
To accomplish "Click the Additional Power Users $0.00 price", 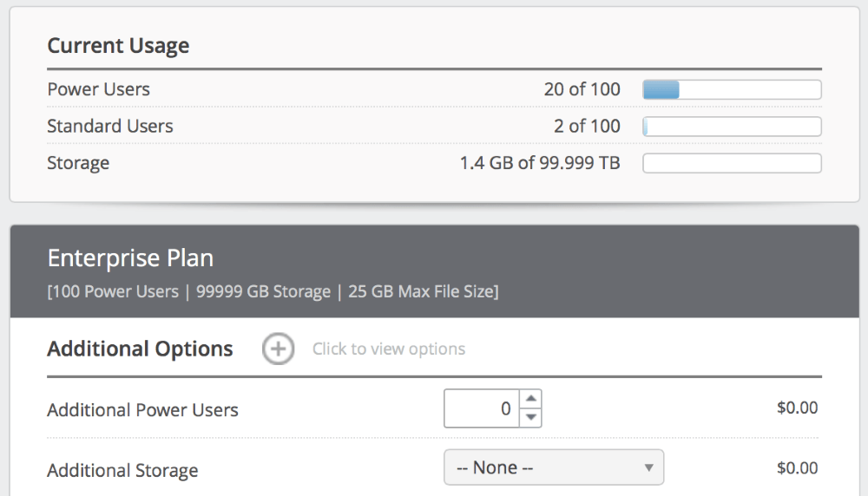I will coord(797,408).
